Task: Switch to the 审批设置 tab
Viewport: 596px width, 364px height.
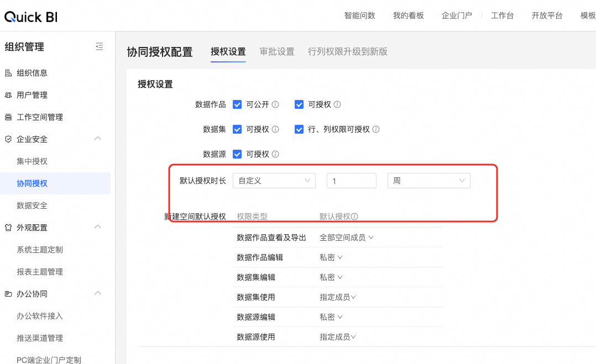Action: [x=277, y=52]
